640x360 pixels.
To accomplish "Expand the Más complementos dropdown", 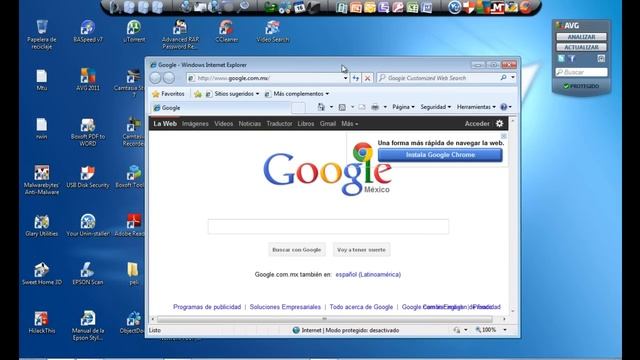I will click(x=327, y=94).
